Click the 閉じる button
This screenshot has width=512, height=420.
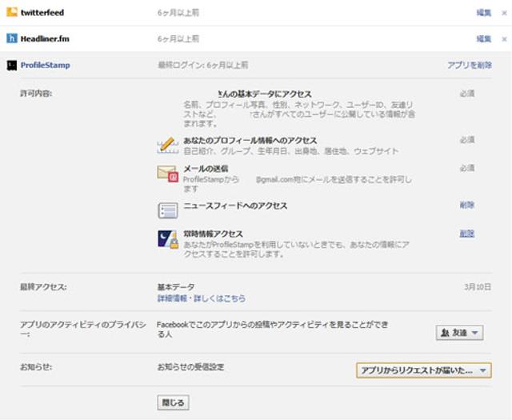[173, 402]
